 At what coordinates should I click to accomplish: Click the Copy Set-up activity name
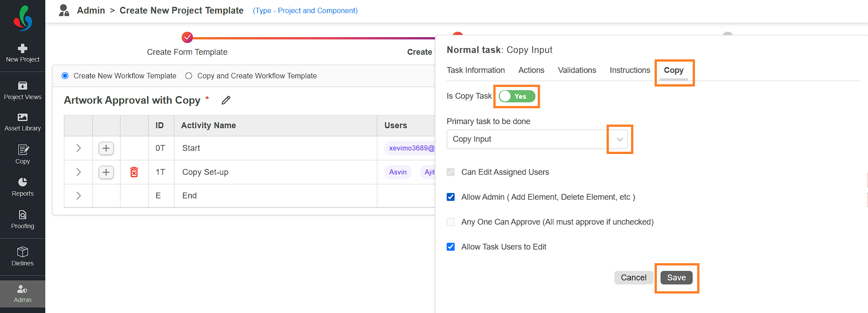[x=205, y=172]
